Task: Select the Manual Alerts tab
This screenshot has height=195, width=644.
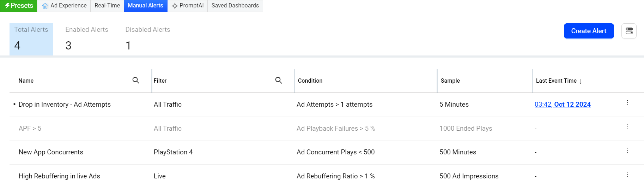Action: (145, 6)
